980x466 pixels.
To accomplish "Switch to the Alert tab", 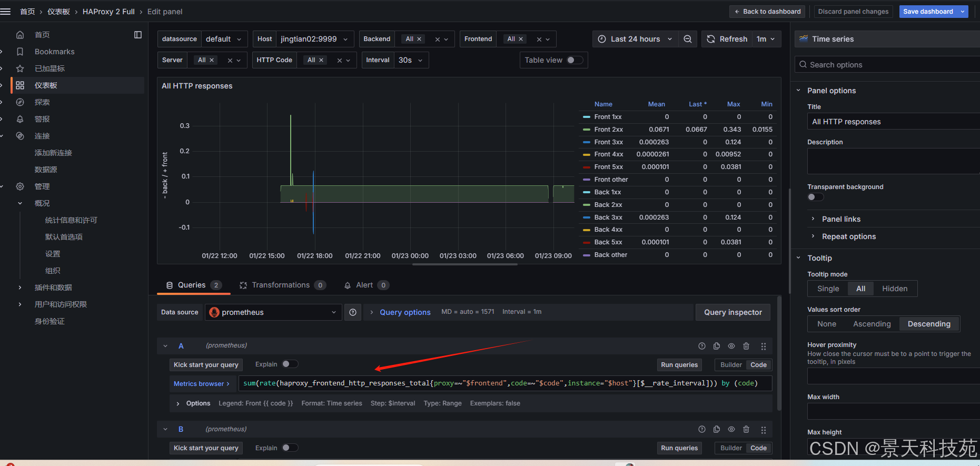I will click(366, 285).
